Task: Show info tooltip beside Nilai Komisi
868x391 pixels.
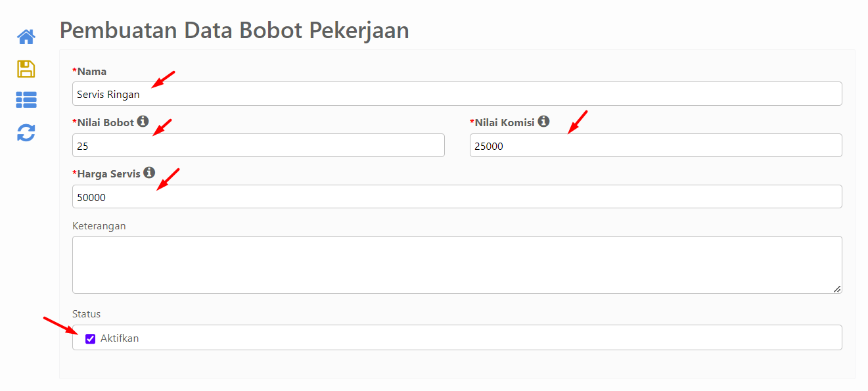Action: (543, 122)
